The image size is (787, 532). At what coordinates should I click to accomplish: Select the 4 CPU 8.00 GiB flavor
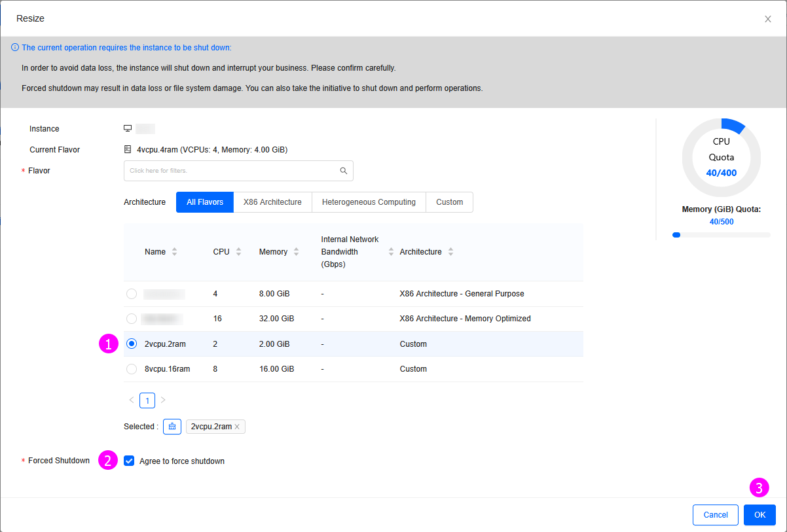tap(132, 294)
